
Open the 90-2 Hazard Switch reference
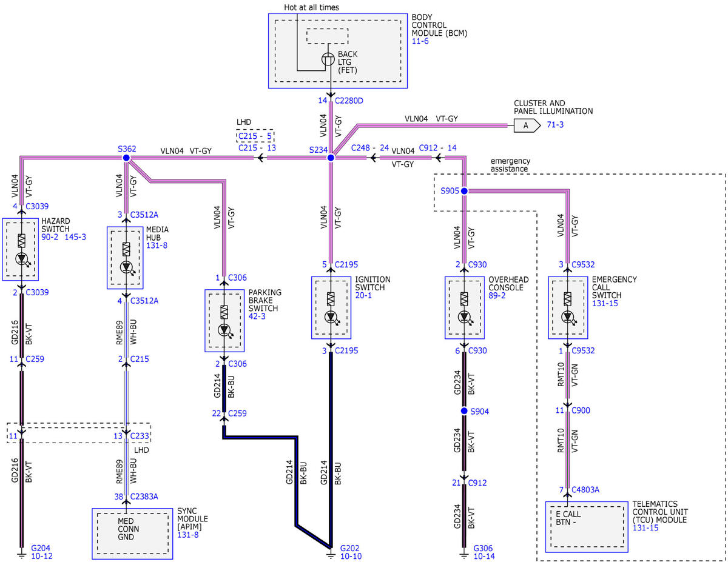click(x=50, y=236)
